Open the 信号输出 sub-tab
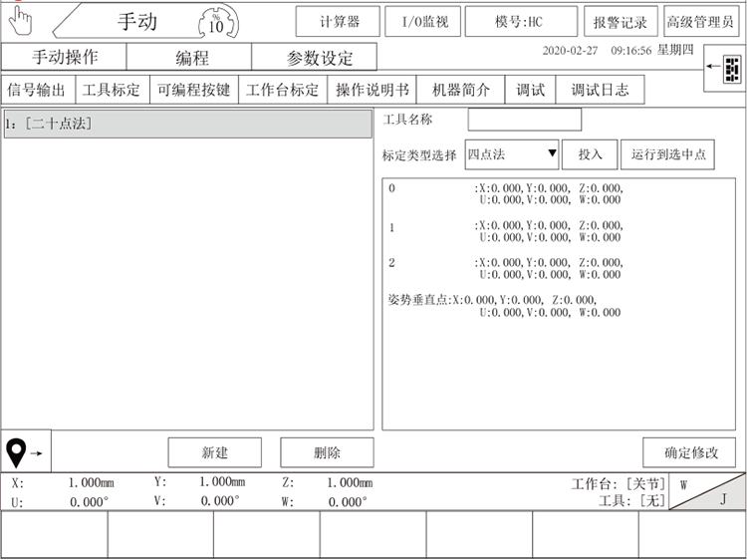The height and width of the screenshot is (560, 747). (37, 90)
